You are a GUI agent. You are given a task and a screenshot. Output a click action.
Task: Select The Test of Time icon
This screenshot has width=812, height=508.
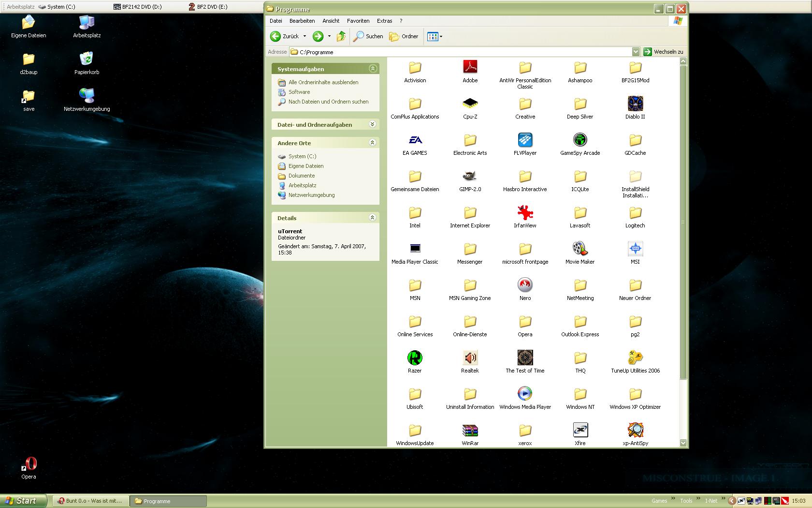pyautogui.click(x=525, y=358)
